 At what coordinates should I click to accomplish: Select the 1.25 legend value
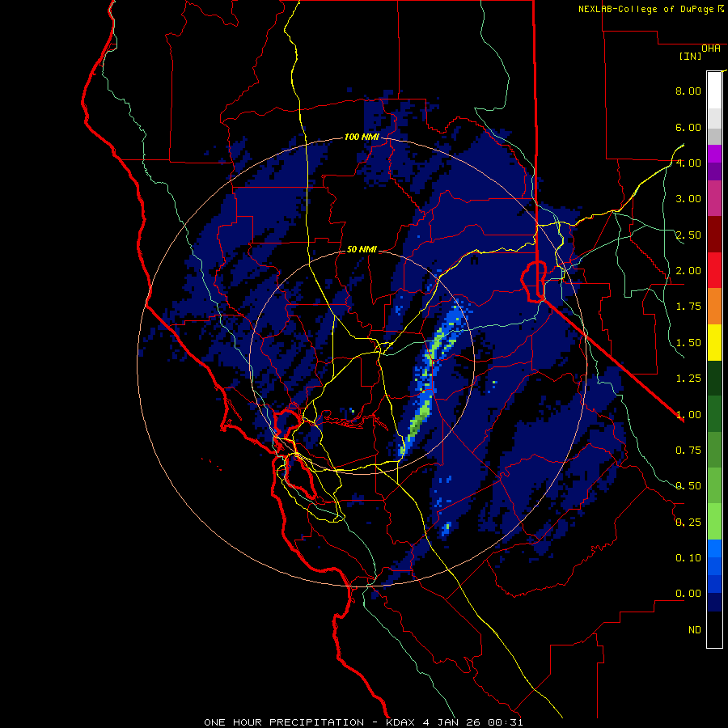(688, 379)
